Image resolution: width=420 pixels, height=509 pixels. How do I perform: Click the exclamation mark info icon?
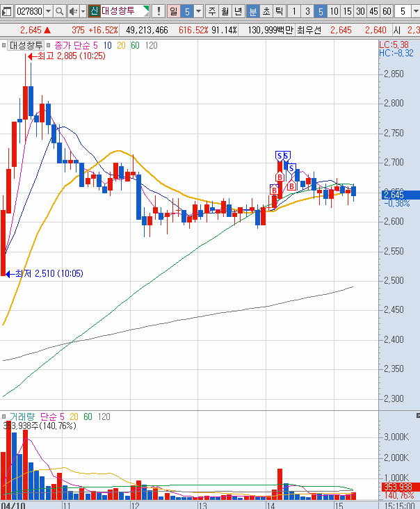tap(159, 11)
